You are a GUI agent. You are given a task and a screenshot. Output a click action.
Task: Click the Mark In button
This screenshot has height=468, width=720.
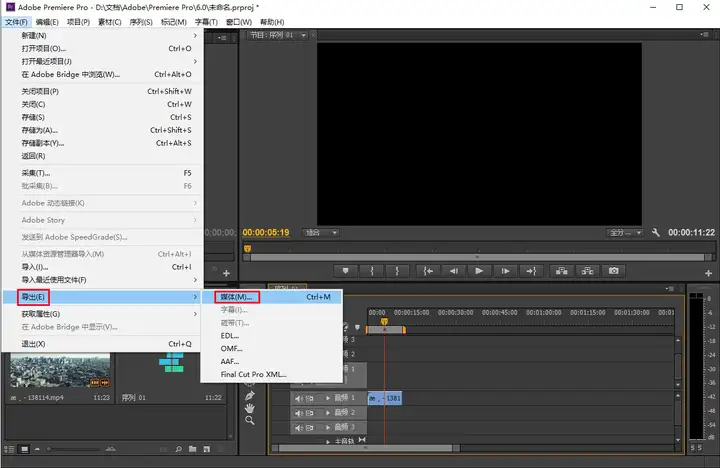tap(372, 271)
